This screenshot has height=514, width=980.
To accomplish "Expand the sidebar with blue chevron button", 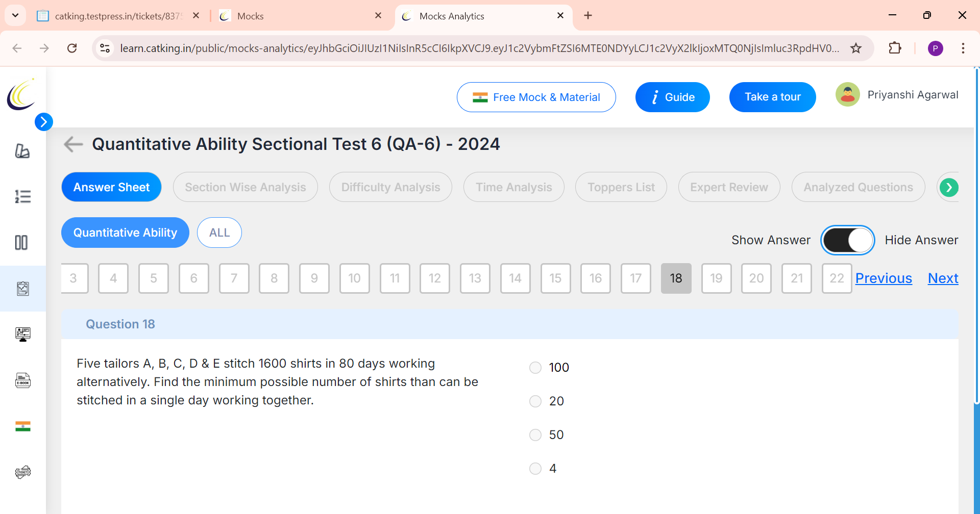I will coord(44,122).
